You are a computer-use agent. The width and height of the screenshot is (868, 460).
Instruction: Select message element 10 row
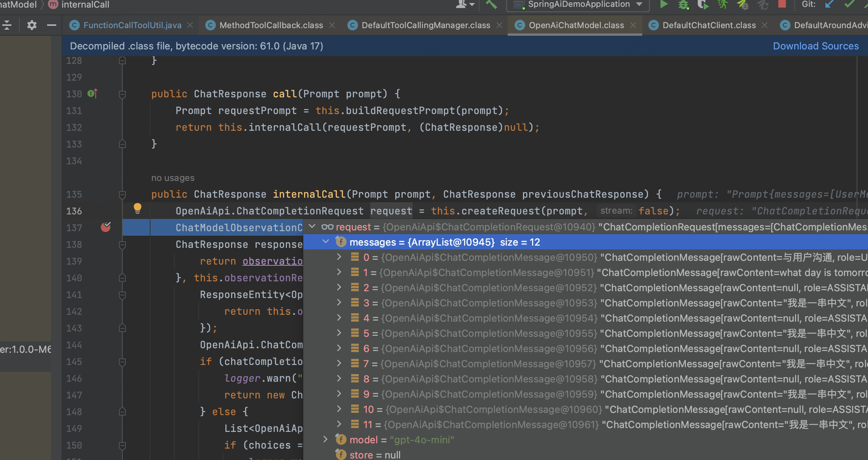586,409
